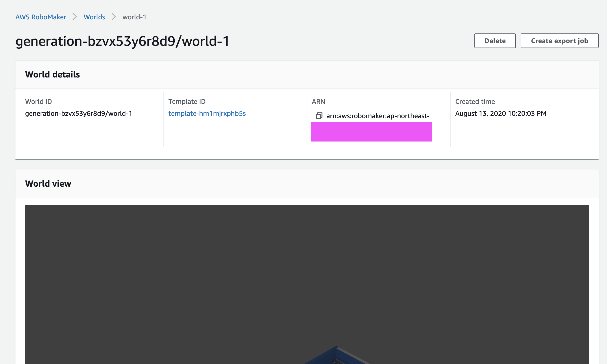The height and width of the screenshot is (364, 607).
Task: Copy the ARN using the copy icon
Action: [319, 116]
